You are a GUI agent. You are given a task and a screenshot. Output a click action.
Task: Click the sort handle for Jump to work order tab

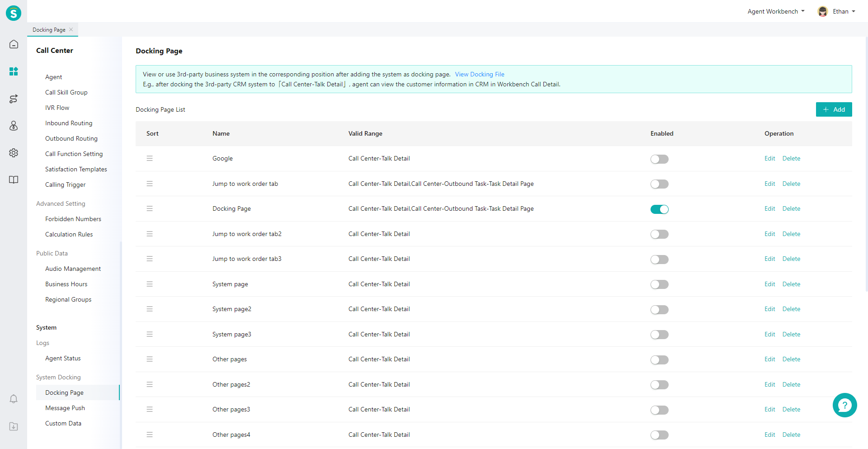point(150,184)
